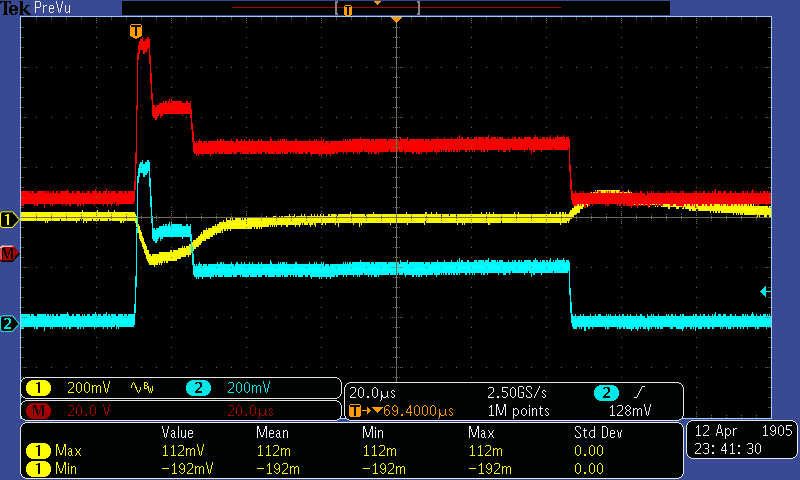This screenshot has height=480, width=800.
Task: Click the 2.50GS/s sample rate readout
Action: [x=517, y=392]
